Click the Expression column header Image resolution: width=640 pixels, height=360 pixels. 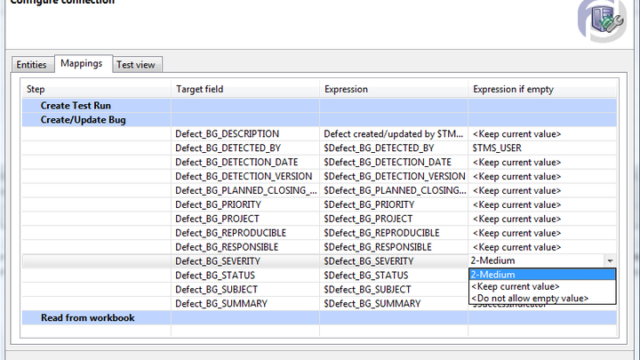(x=394, y=89)
